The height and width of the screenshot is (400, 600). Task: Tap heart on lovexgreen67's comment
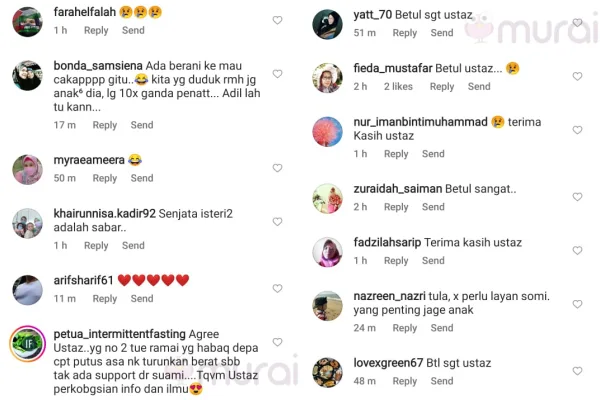tap(577, 371)
